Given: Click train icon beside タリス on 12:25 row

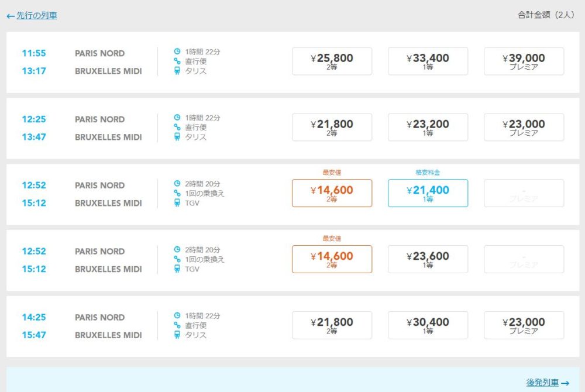Looking at the screenshot, I should [x=177, y=137].
